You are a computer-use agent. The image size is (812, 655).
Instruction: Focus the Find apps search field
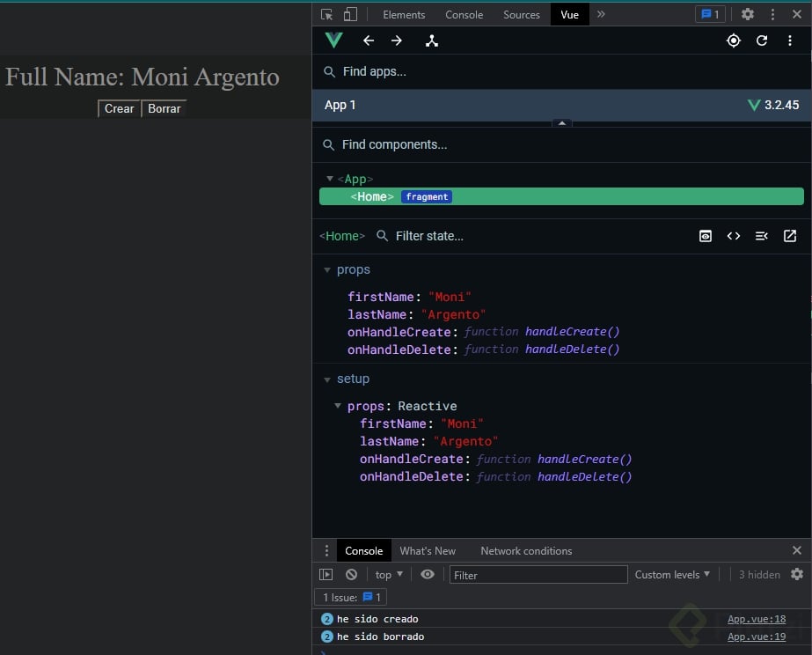(x=561, y=71)
